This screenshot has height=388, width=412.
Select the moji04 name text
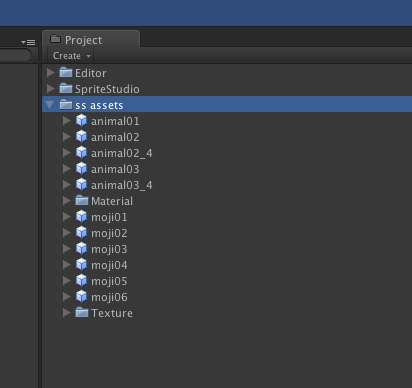click(x=109, y=265)
